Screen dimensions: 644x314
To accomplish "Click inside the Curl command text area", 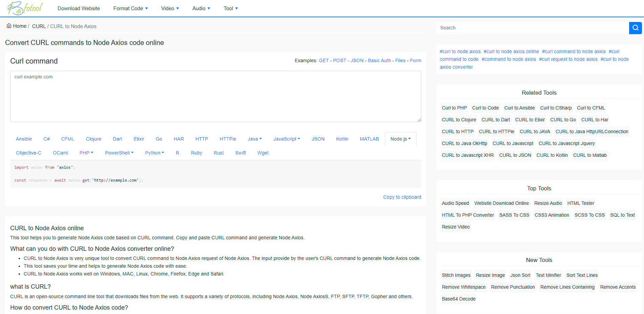I will (x=216, y=96).
